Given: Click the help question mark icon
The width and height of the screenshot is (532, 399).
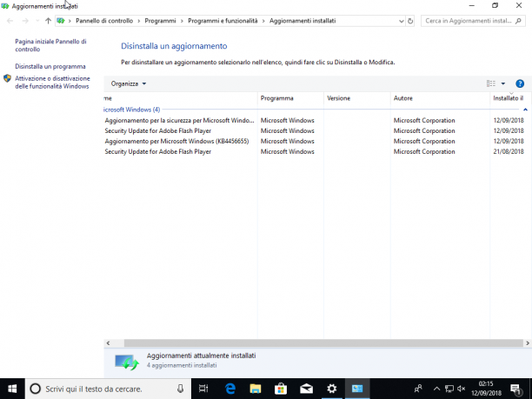Looking at the screenshot, I should click(520, 83).
